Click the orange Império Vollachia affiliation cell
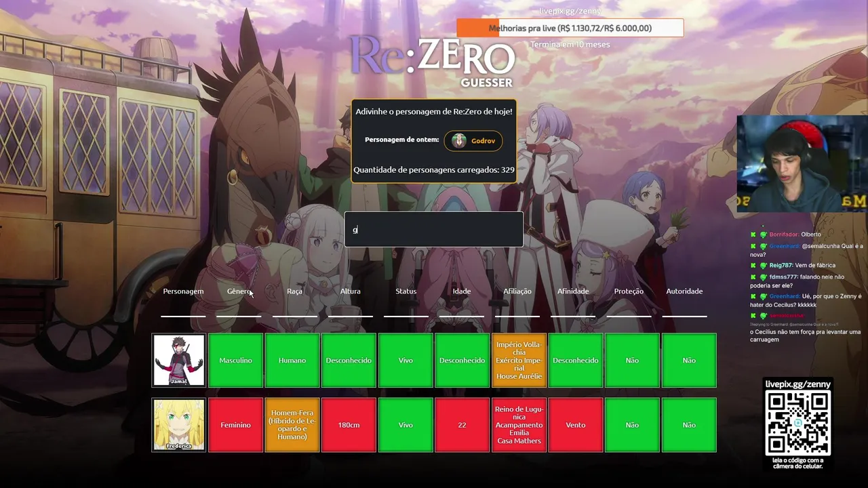Image resolution: width=868 pixels, height=488 pixels. [519, 360]
